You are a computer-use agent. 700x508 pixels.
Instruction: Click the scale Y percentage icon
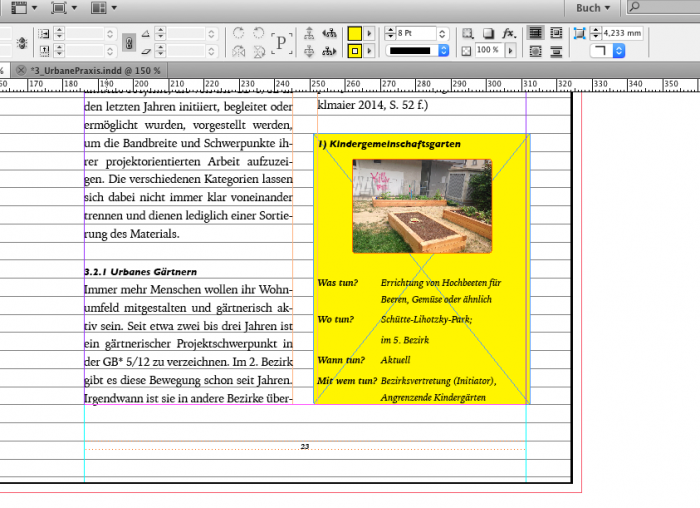pos(44,51)
